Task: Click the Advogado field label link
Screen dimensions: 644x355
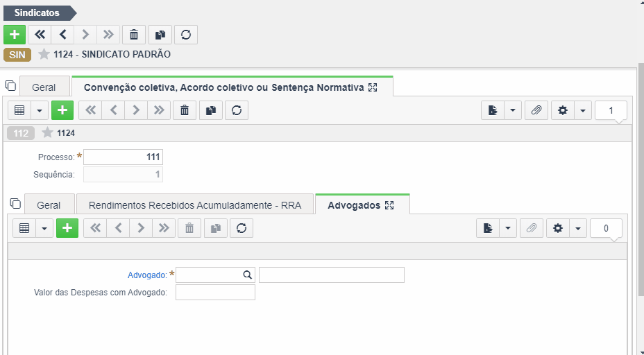Action: [x=147, y=275]
